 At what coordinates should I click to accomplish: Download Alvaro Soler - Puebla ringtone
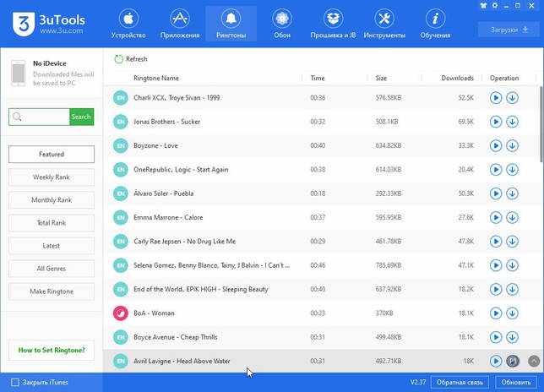pyautogui.click(x=512, y=193)
